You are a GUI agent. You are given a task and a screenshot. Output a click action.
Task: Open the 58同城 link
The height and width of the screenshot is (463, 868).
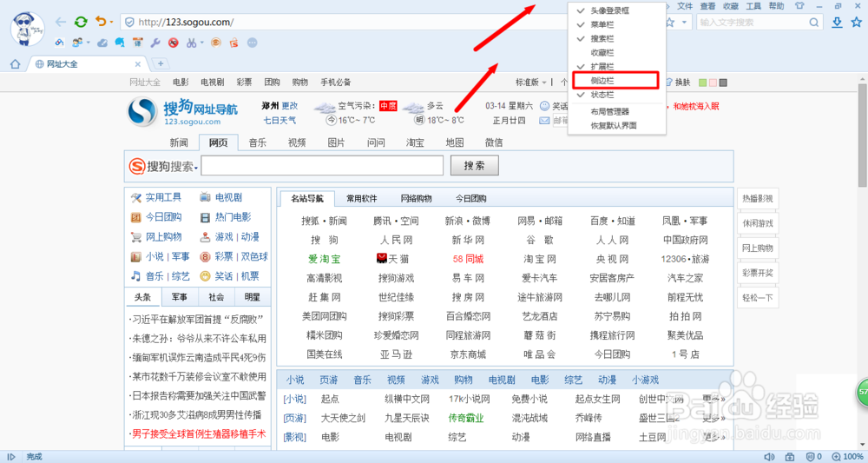[468, 259]
